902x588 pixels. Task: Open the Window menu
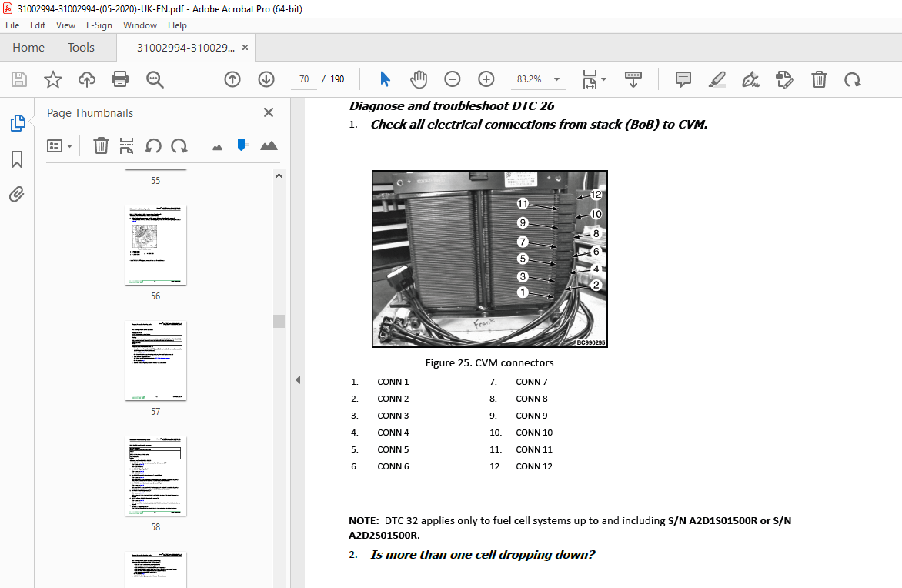tap(140, 25)
